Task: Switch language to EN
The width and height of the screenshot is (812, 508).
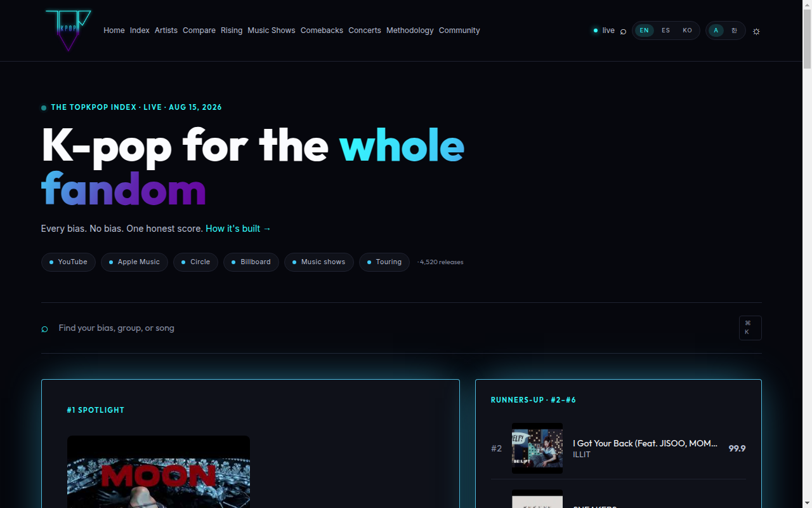Action: point(644,30)
